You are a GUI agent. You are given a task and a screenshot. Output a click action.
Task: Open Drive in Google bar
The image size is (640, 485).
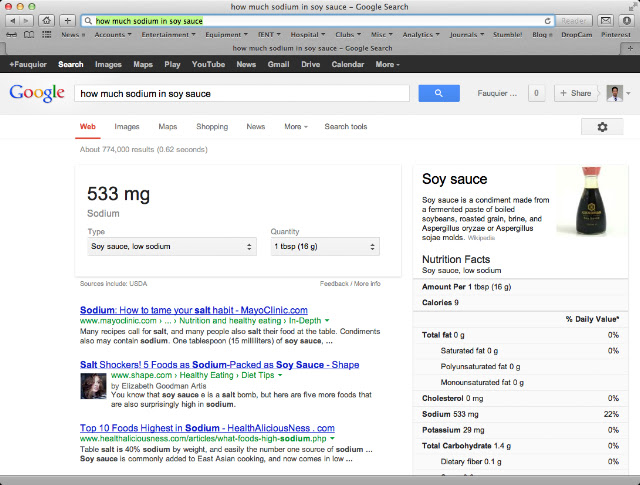(311, 64)
